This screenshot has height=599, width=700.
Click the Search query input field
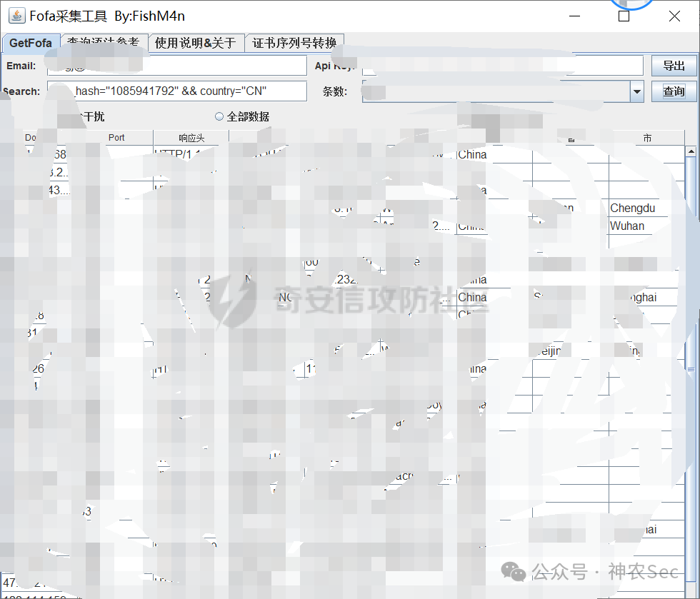tap(177, 91)
